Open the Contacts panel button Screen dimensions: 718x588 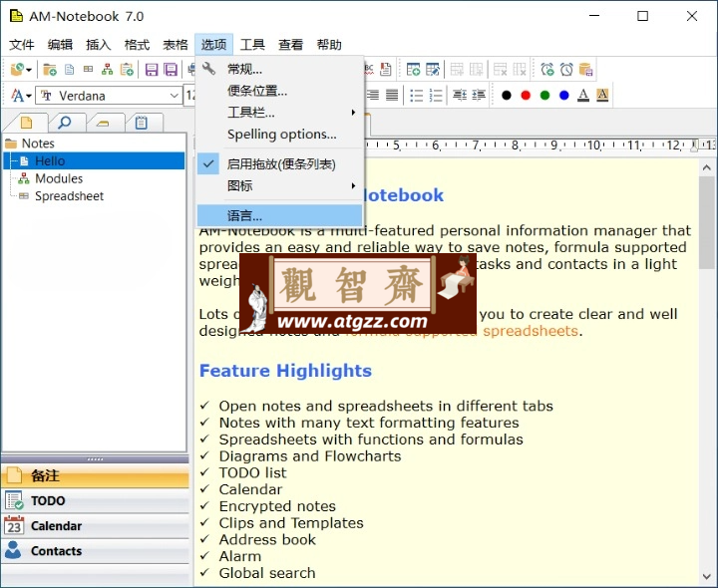[95, 551]
